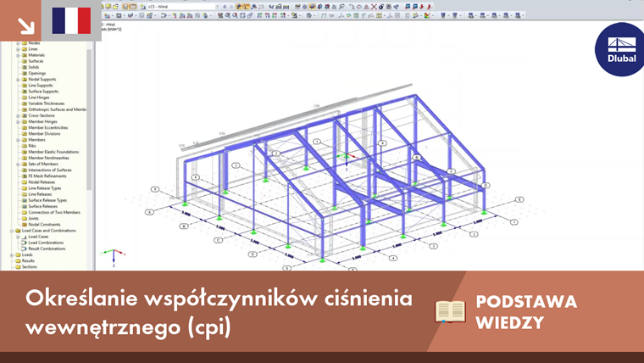The width and height of the screenshot is (644, 363).
Task: Expand the Loads tree node
Action: pyautogui.click(x=12, y=255)
